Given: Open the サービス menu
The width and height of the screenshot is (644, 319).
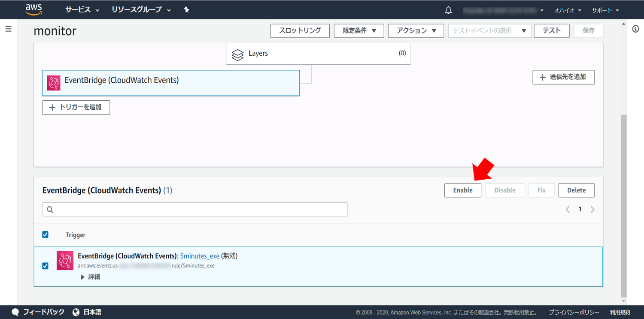Looking at the screenshot, I should (82, 10).
